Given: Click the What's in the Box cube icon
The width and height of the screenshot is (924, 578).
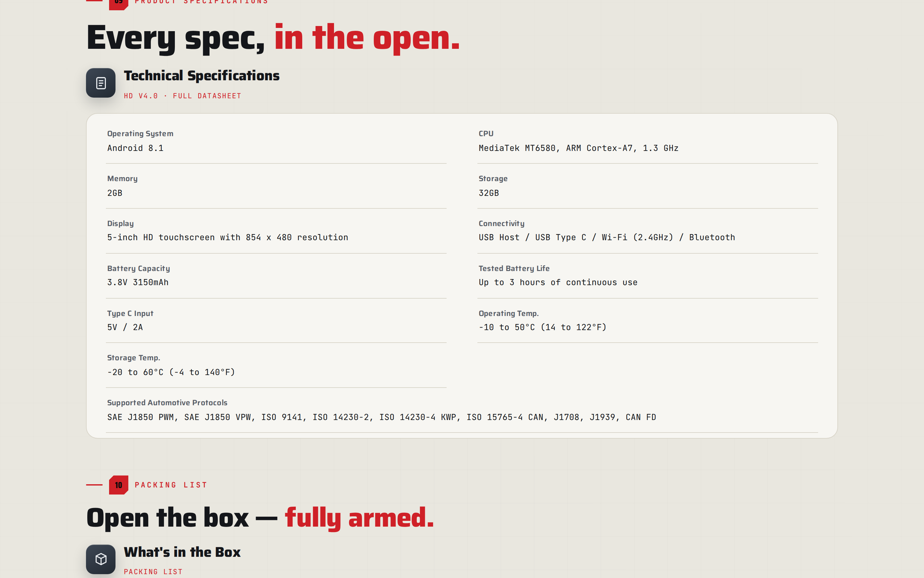Looking at the screenshot, I should [100, 559].
